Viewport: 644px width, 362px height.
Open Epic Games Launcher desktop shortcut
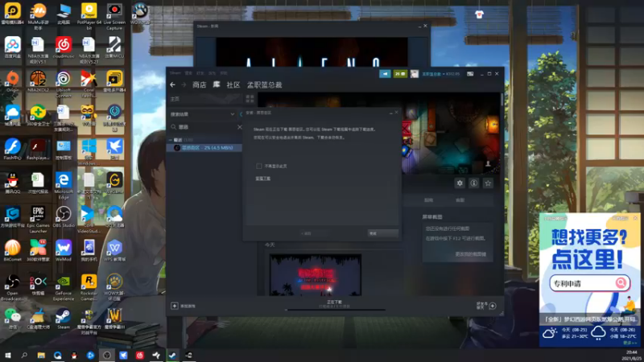point(38,220)
